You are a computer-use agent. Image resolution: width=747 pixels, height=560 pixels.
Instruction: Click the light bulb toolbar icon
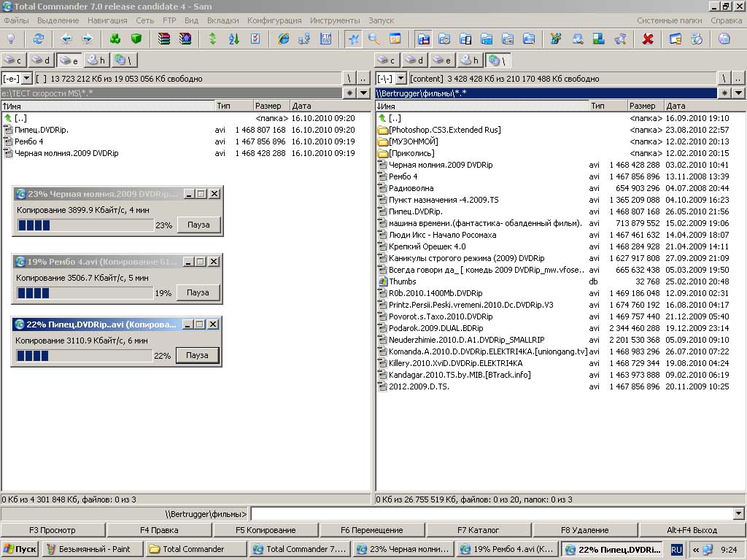(x=11, y=39)
